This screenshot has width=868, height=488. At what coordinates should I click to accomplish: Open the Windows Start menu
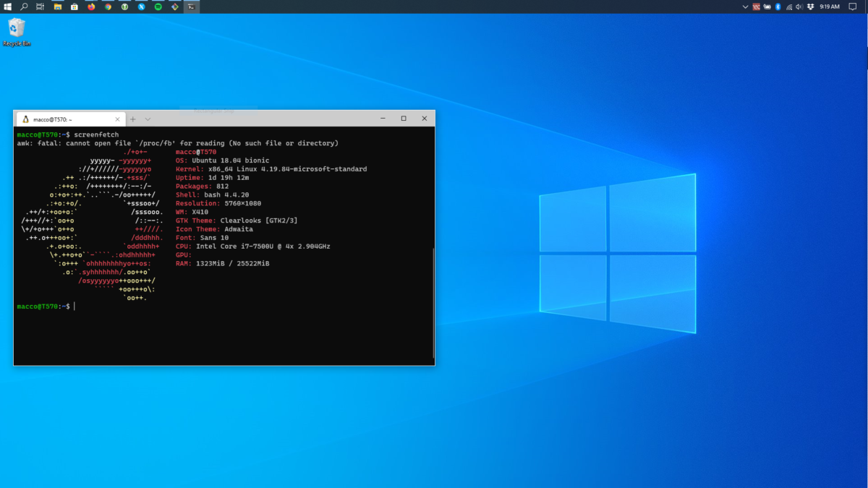7,7
